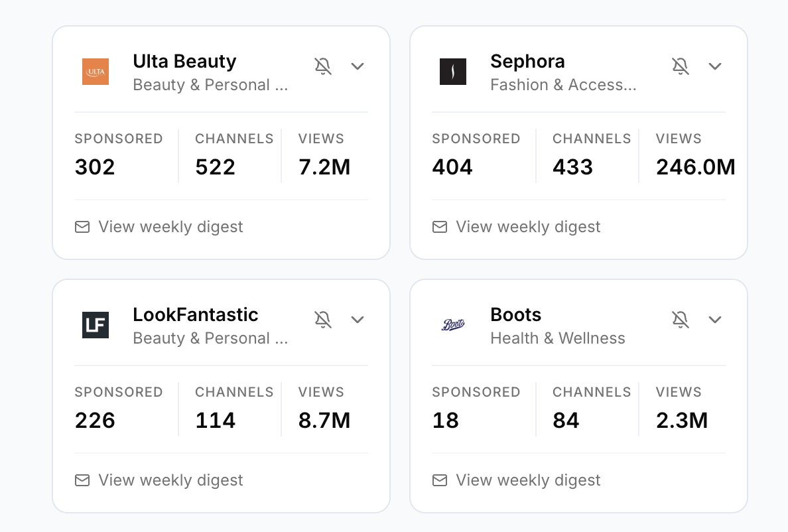Image resolution: width=788 pixels, height=532 pixels.
Task: Select the Ulta Beauty brand name
Action: [184, 61]
